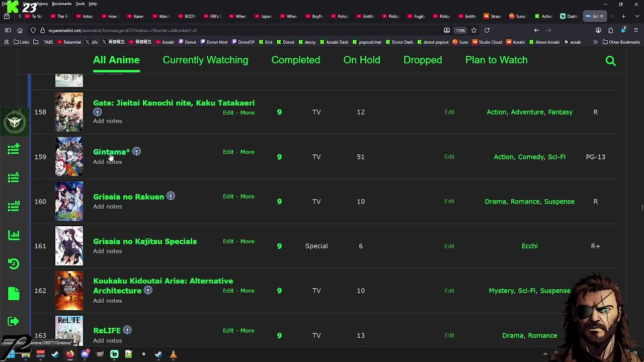
Task: Expand More options for Gate: Jieitai
Action: tap(247, 113)
